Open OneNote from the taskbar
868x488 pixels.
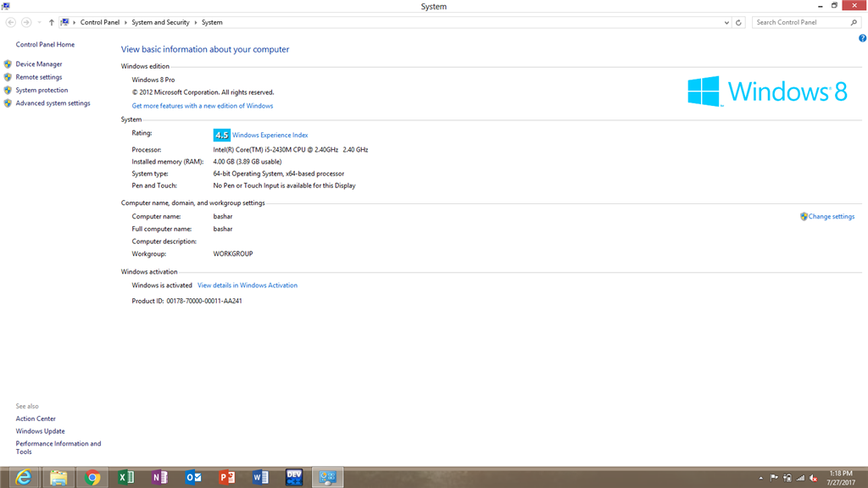[x=159, y=477]
